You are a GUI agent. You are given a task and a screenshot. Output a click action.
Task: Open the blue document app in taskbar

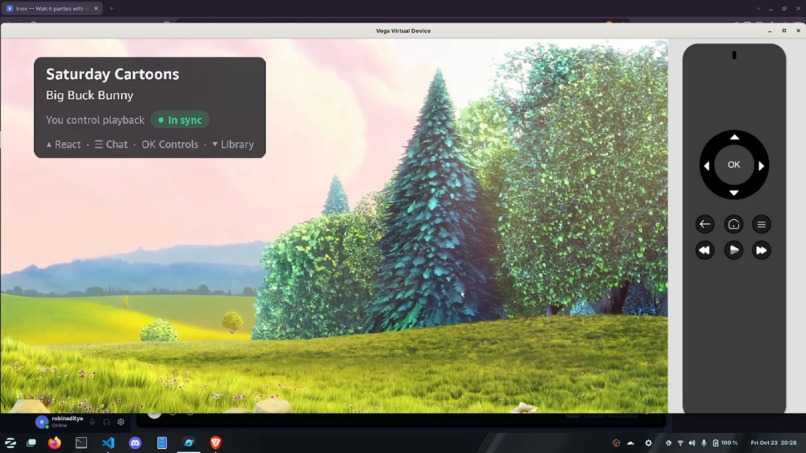click(x=162, y=443)
